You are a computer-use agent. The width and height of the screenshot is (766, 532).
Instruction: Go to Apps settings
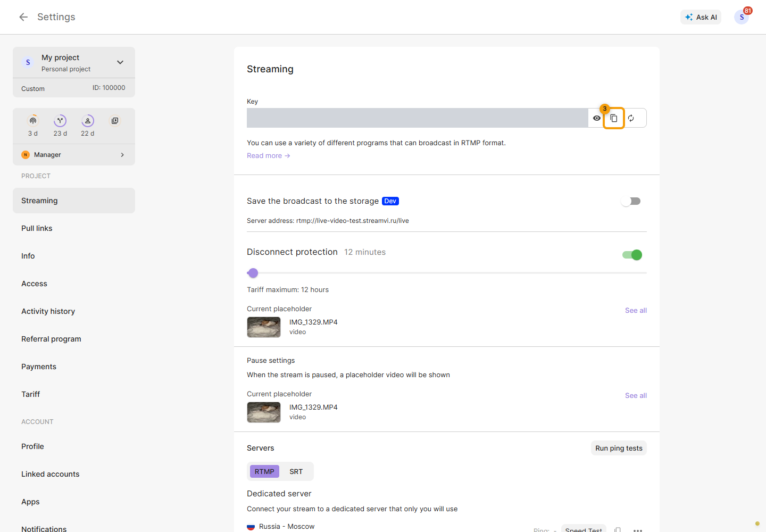(x=74, y=502)
